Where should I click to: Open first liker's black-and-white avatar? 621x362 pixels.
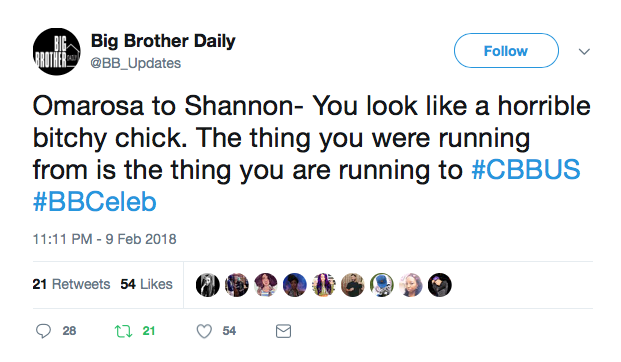(208, 285)
